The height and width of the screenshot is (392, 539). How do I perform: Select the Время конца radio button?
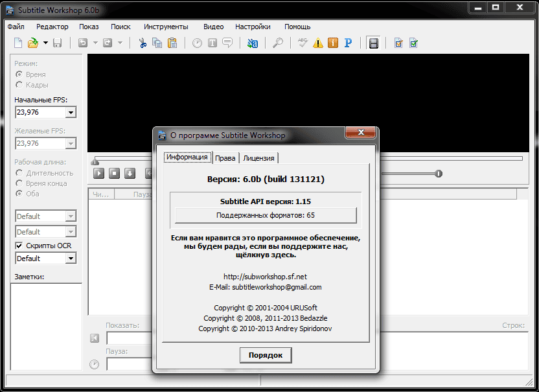click(x=19, y=183)
